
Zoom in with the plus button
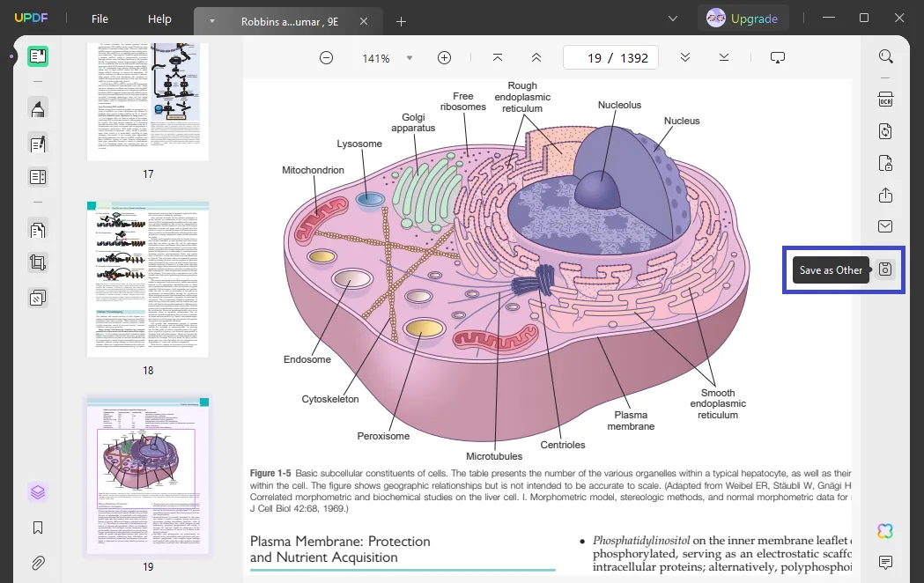point(444,58)
